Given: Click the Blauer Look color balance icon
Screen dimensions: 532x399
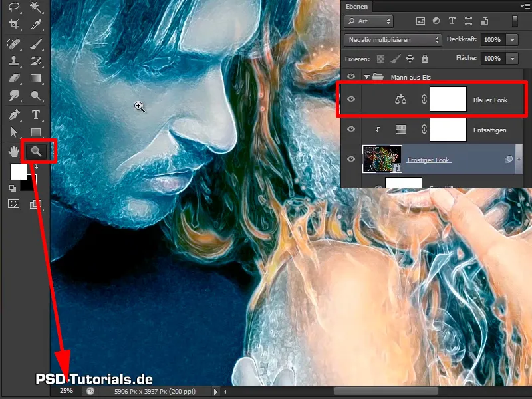Looking at the screenshot, I should tap(400, 99).
